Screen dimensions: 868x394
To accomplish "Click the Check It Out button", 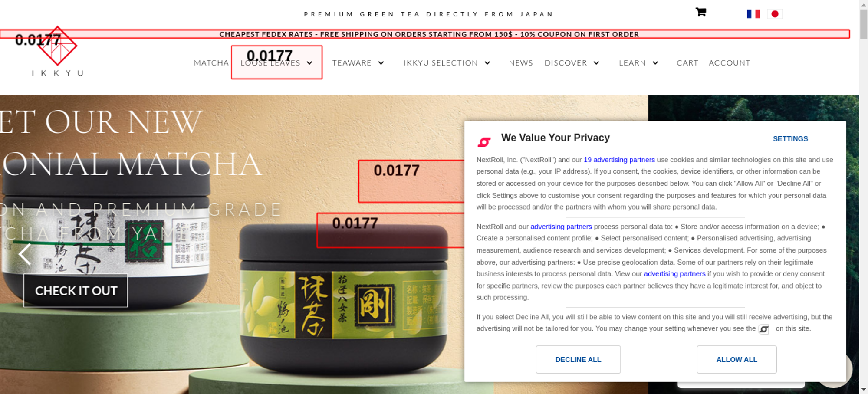I will (x=76, y=291).
